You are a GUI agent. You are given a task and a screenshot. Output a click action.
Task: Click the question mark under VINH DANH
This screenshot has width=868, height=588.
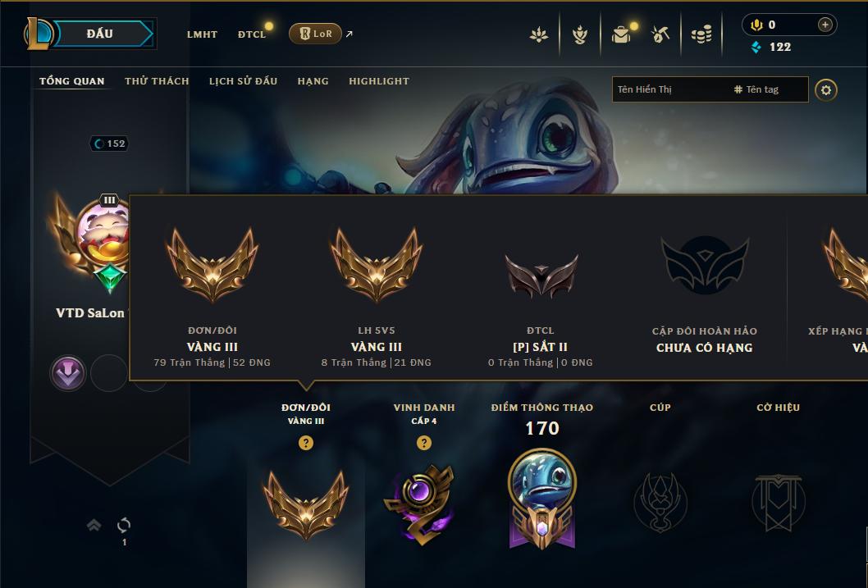424,443
